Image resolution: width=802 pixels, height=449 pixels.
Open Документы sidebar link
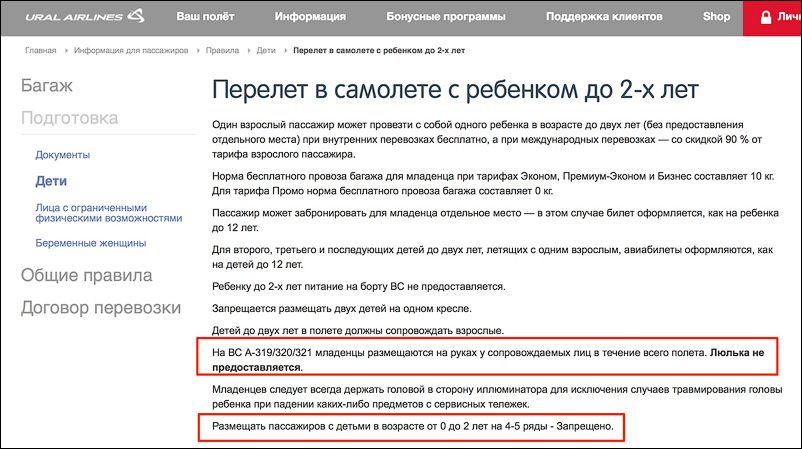(62, 155)
